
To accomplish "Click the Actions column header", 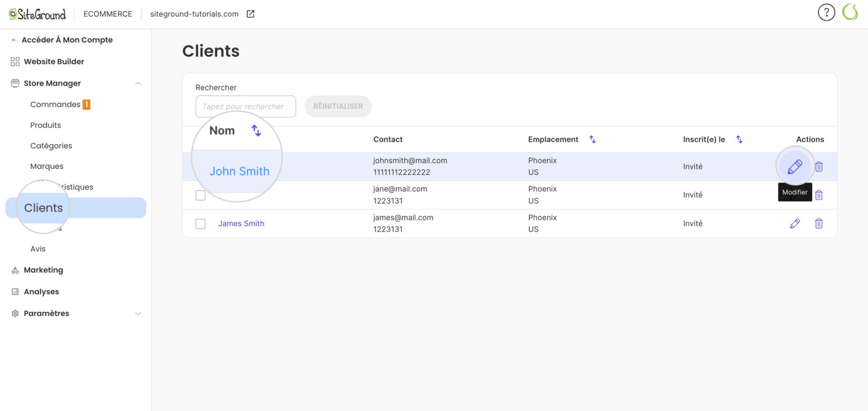I will (x=810, y=139).
